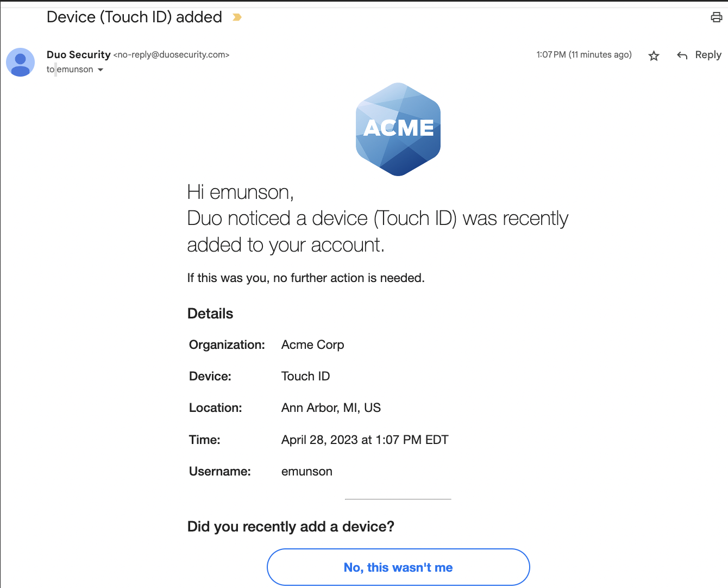Click the ACME hexagon logo
This screenshot has width=728, height=588.
click(398, 129)
